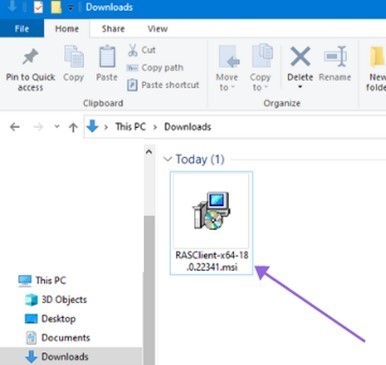Switch to the View ribbon tab
The width and height of the screenshot is (386, 365).
(x=157, y=29)
